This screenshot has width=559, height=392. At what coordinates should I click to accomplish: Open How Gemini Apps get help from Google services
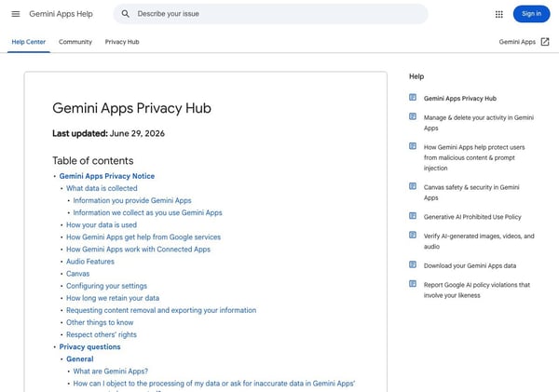143,237
